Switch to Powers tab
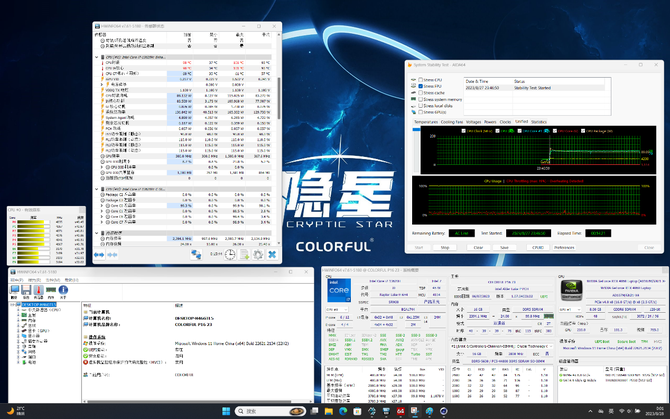This screenshot has width=670, height=419. pos(490,122)
